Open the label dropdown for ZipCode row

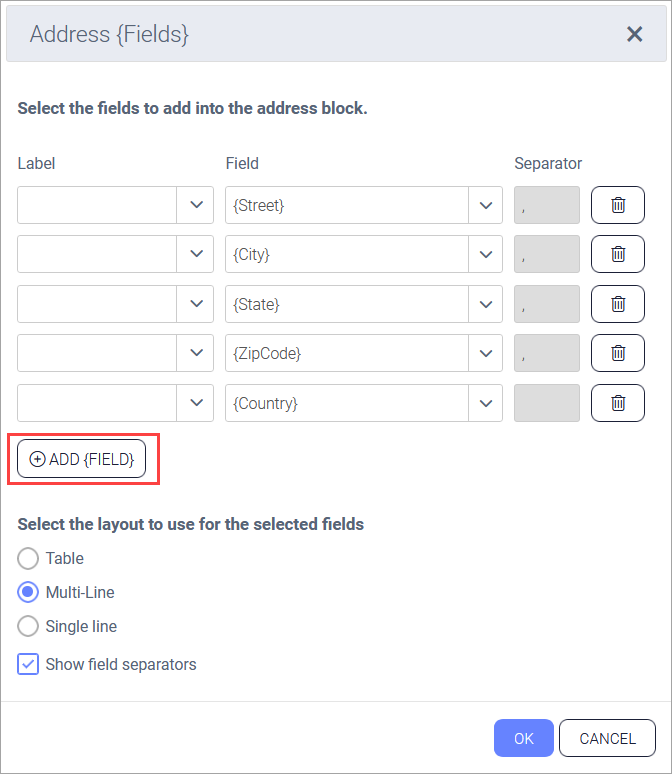(195, 353)
